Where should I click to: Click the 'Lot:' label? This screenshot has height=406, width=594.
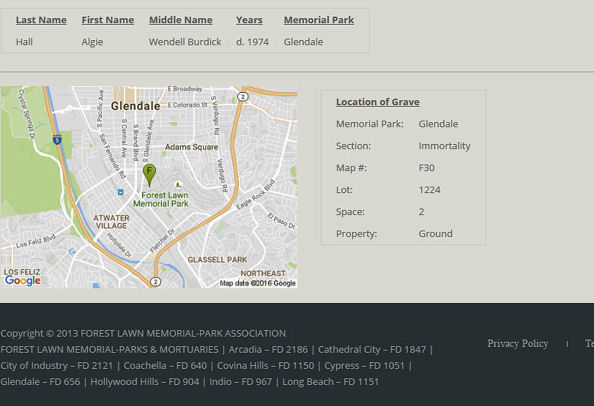(x=344, y=190)
